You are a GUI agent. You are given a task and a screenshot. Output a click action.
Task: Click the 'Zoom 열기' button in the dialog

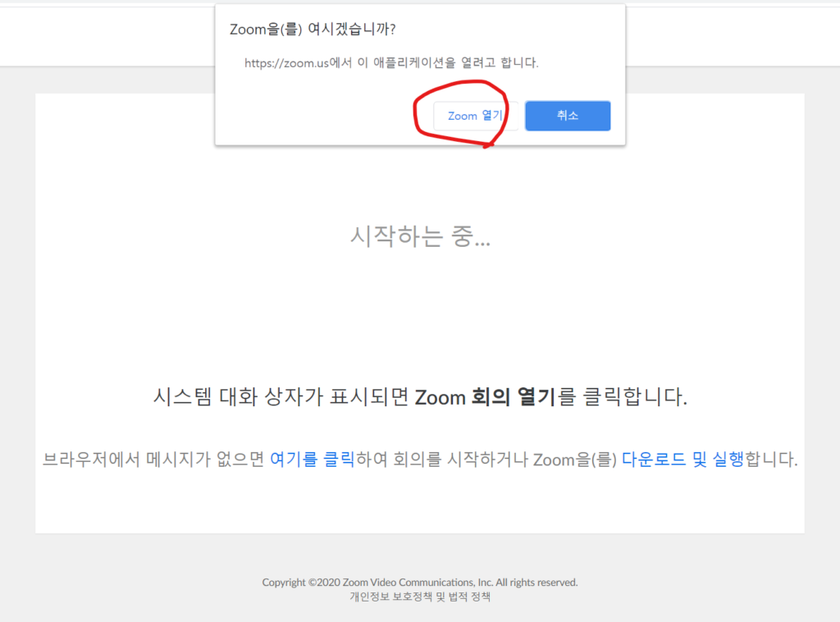(x=475, y=116)
